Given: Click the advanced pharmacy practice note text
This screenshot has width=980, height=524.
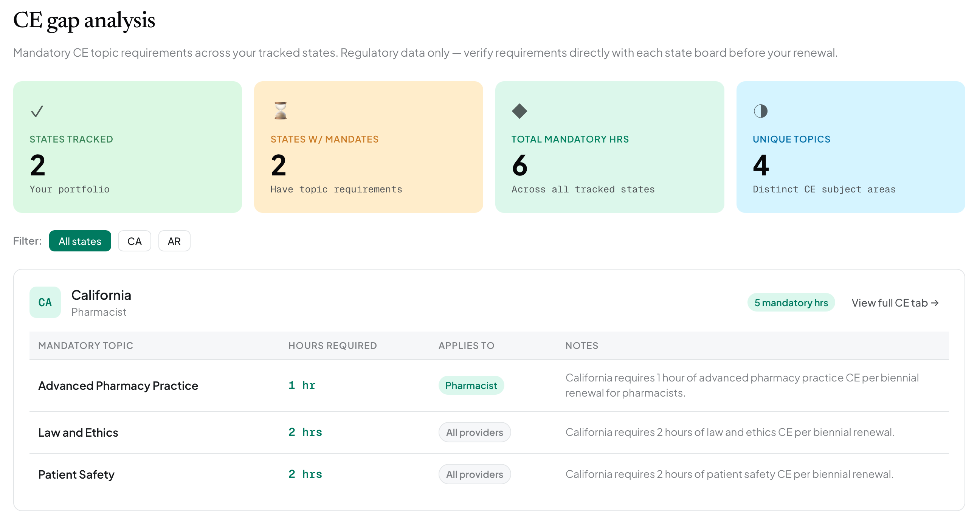Looking at the screenshot, I should coord(742,385).
